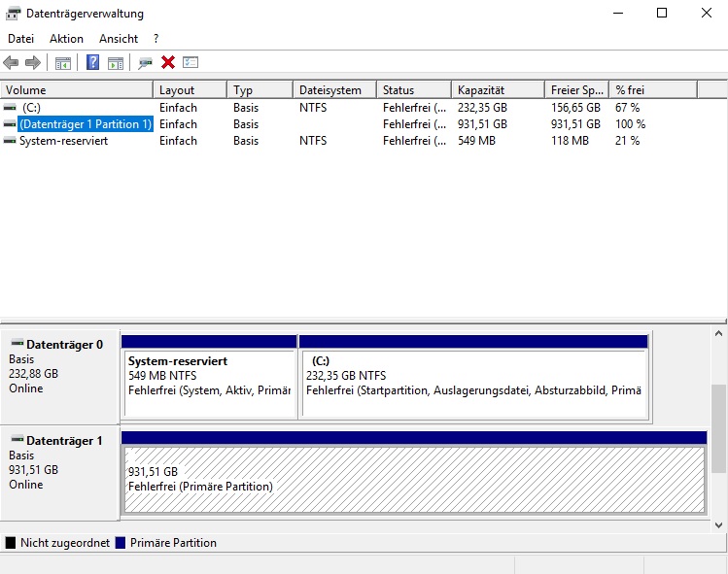This screenshot has width=728, height=574.
Task: Click the disk pane scrollbar down arrow
Action: tap(718, 525)
